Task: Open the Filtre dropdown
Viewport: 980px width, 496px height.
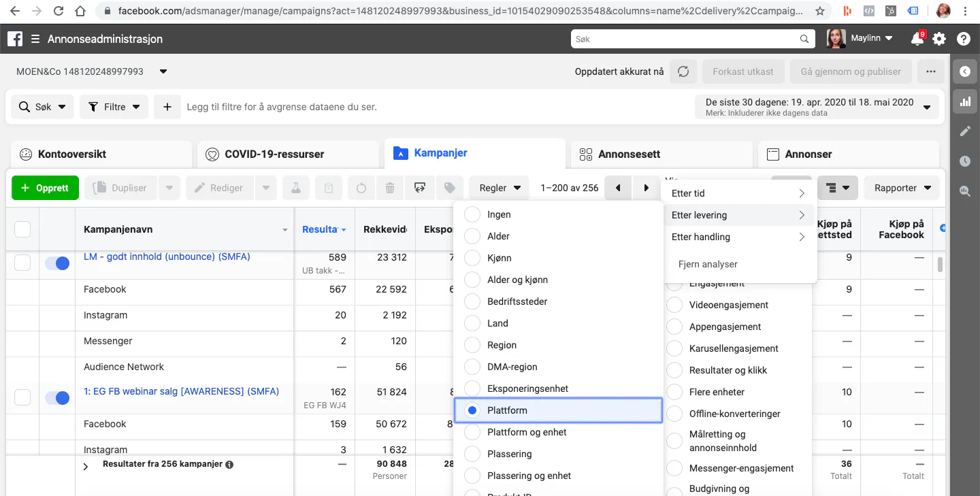Action: pyautogui.click(x=114, y=107)
